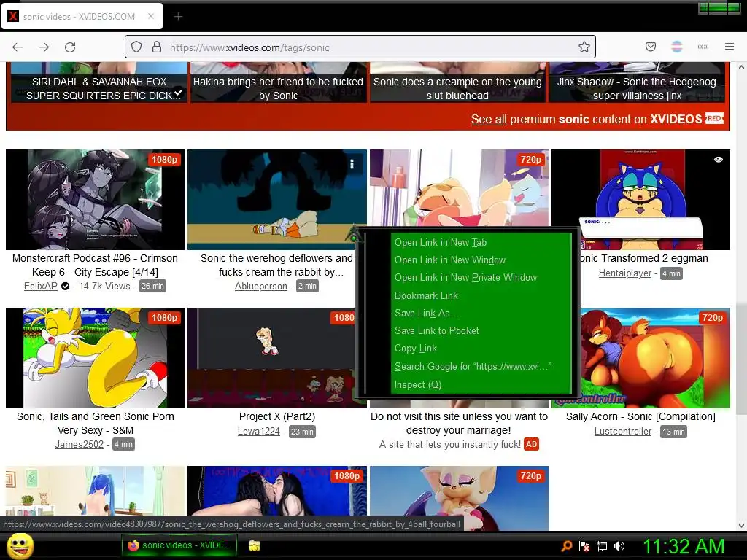The image size is (747, 560).
Task: Open the file manager folder icon in taskbar
Action: pyautogui.click(x=255, y=546)
